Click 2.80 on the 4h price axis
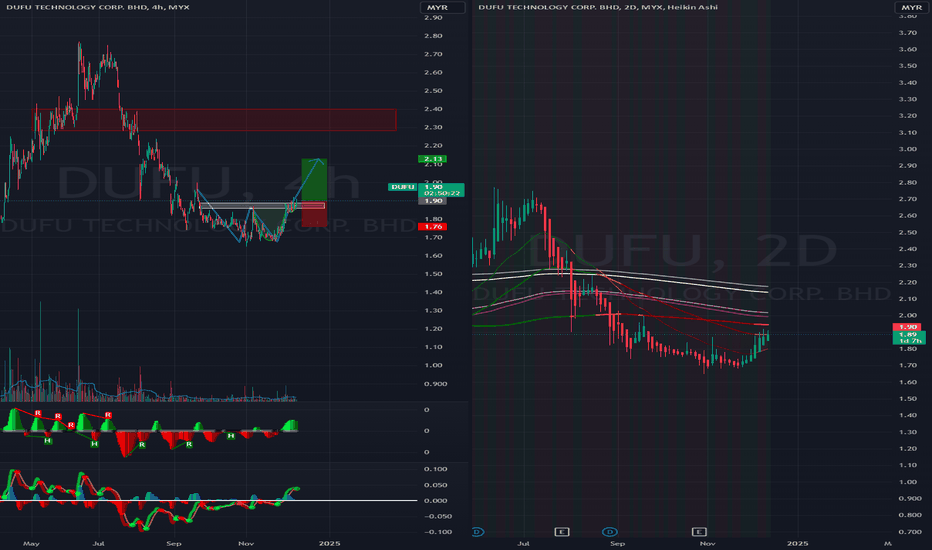This screenshot has width=932, height=550. coord(433,36)
